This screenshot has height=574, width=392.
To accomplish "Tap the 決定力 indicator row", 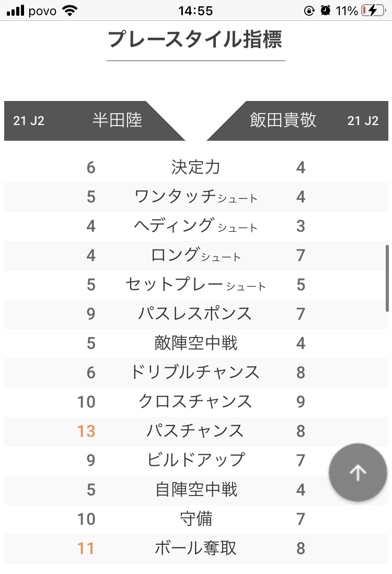I will click(195, 167).
